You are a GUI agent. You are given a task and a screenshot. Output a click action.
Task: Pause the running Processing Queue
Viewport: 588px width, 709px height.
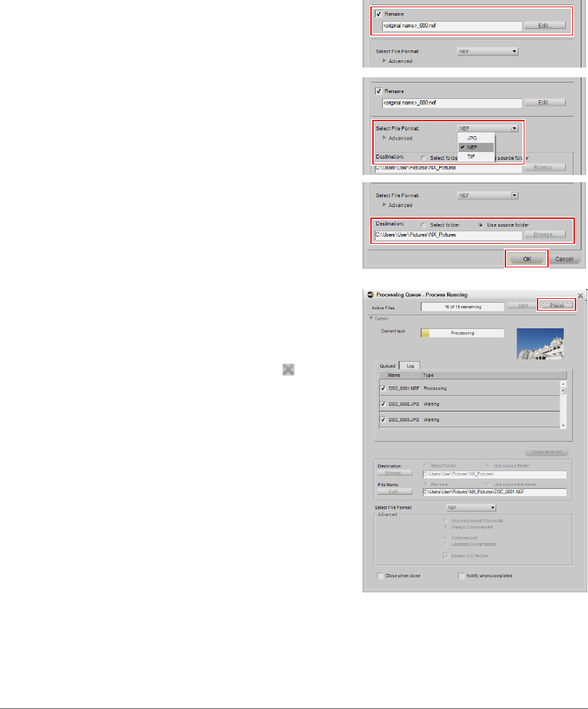tap(557, 305)
